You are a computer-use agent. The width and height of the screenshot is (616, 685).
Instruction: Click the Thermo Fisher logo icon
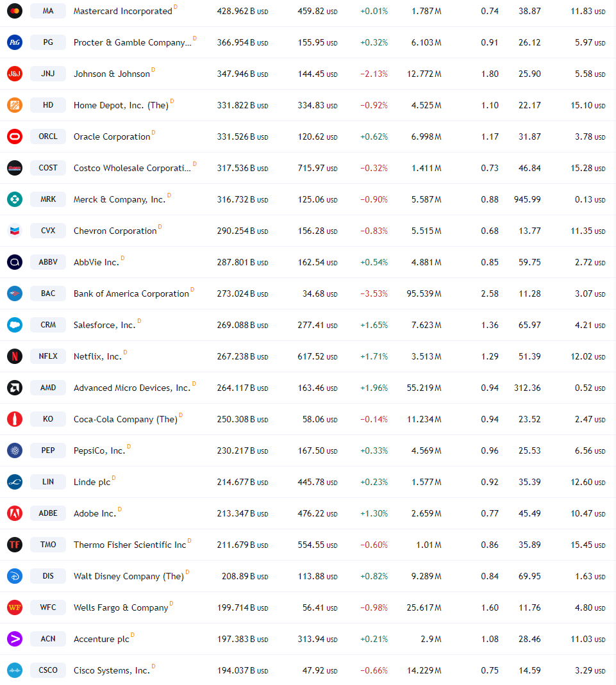pyautogui.click(x=15, y=545)
